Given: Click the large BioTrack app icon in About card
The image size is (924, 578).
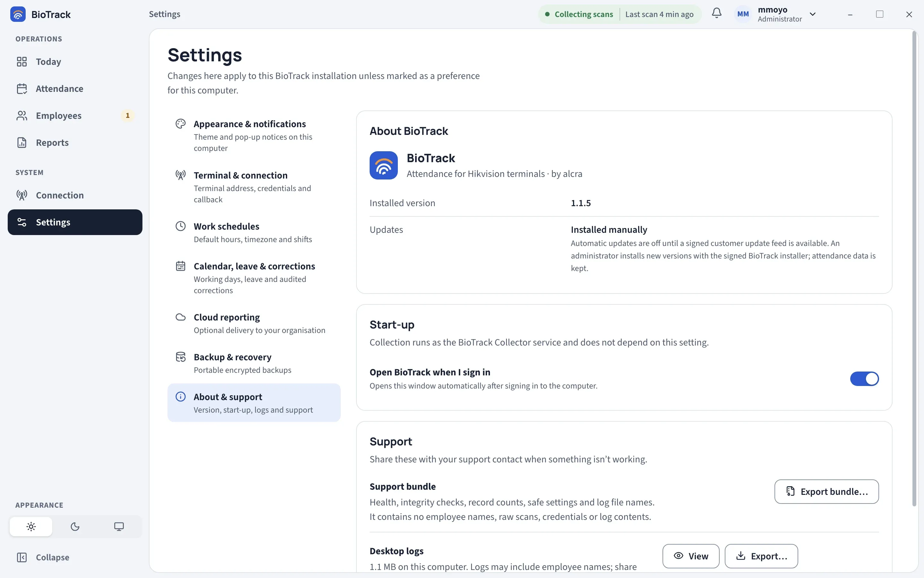Looking at the screenshot, I should click(383, 165).
